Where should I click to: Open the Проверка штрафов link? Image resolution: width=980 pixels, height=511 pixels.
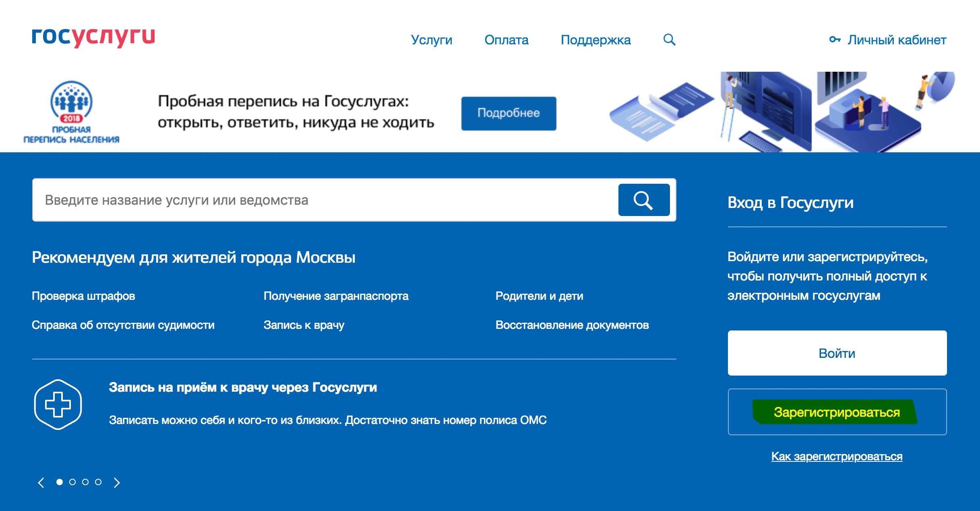[x=83, y=296]
